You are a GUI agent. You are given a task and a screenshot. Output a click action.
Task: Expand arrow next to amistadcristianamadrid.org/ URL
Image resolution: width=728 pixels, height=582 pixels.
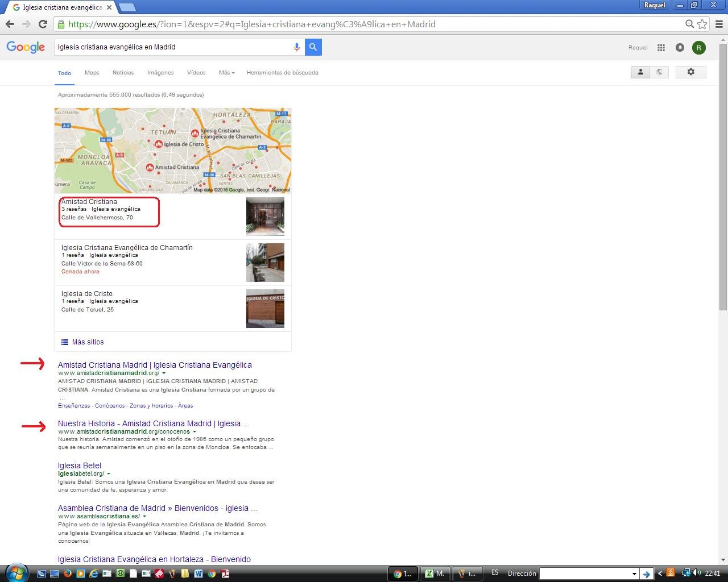(164, 373)
